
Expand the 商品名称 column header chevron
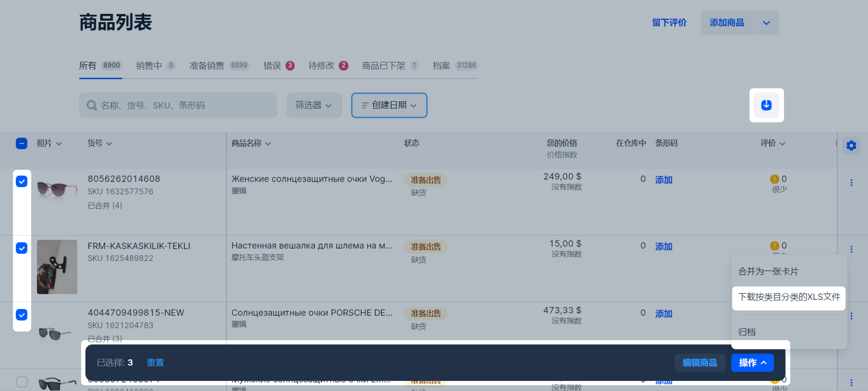[x=268, y=144]
